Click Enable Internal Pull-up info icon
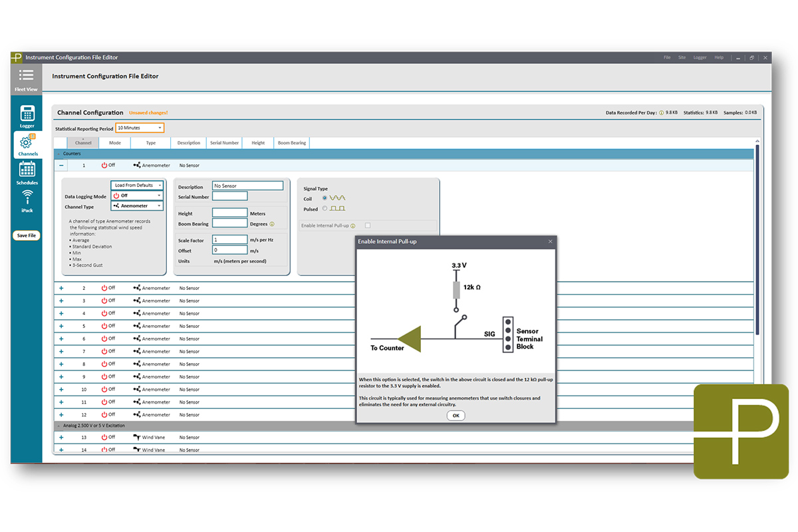 tap(352, 226)
